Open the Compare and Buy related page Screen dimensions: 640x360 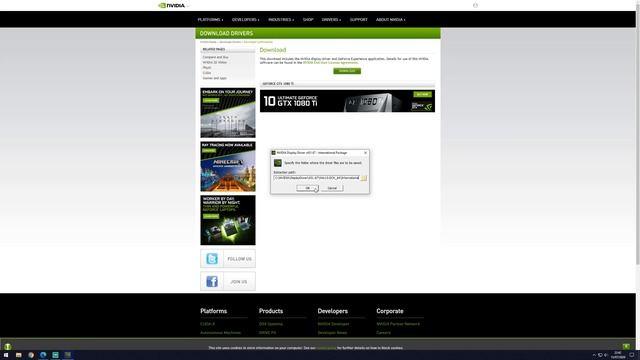tap(216, 57)
